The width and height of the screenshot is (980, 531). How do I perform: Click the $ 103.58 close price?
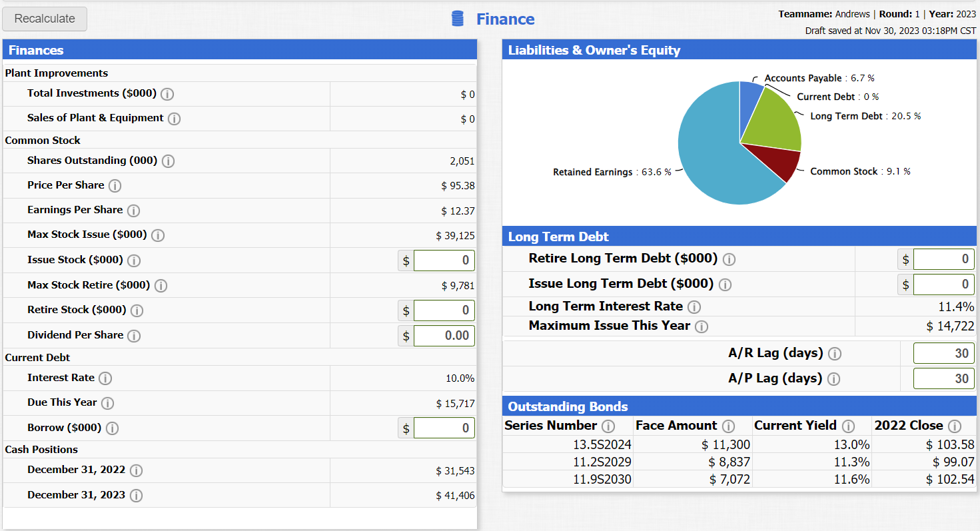[x=951, y=444]
